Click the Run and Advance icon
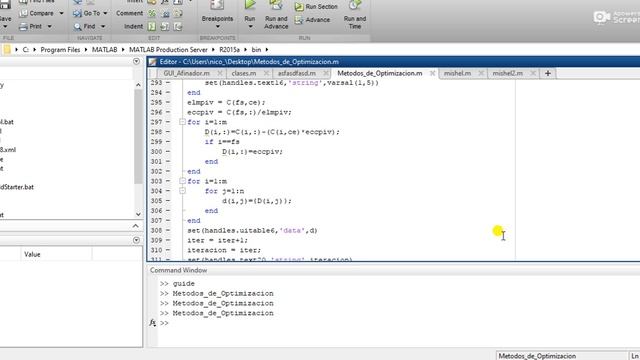Screen dimensions: 640x360 coord(276,6)
